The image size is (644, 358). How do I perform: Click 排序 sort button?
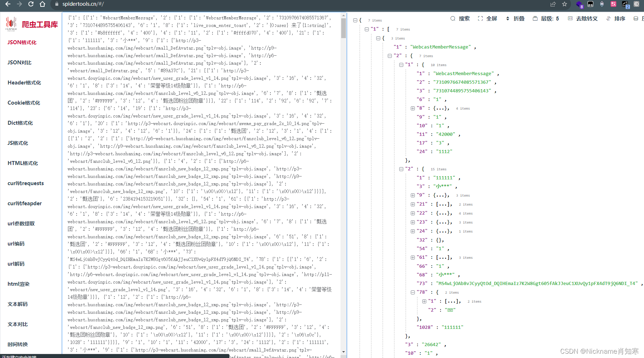(x=616, y=18)
